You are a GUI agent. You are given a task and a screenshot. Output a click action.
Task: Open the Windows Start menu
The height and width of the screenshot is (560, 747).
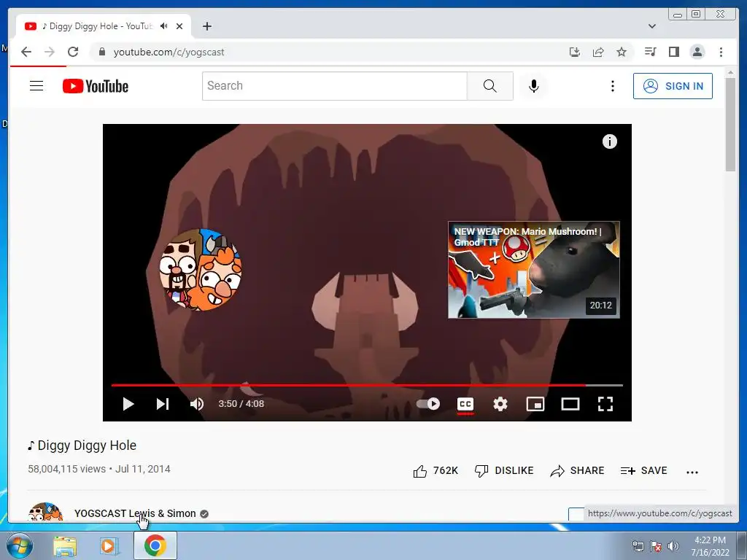pos(20,545)
